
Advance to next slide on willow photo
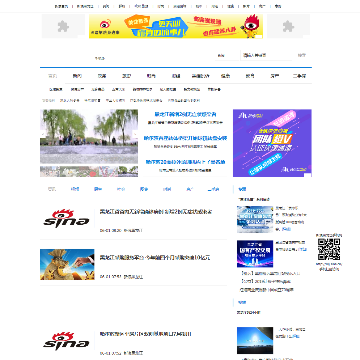coord(135,135)
